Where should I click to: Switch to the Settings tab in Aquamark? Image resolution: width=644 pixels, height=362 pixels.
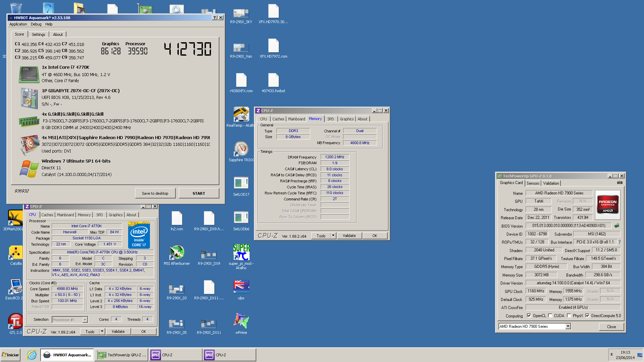click(38, 35)
